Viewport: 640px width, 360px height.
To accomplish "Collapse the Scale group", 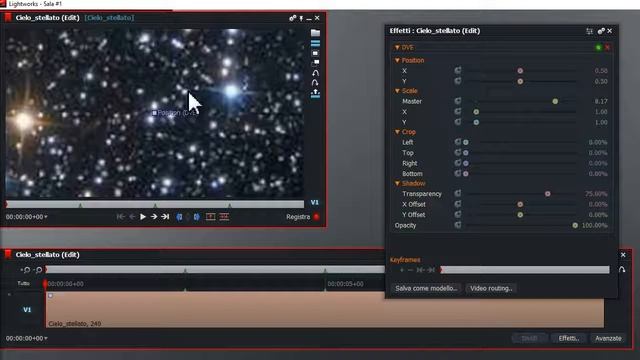I will click(397, 91).
